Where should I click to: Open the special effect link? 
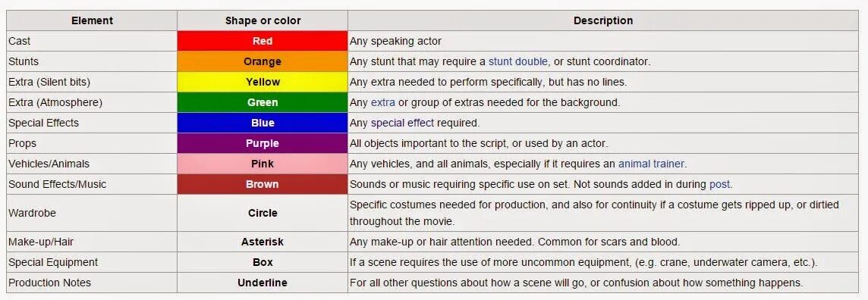402,123
